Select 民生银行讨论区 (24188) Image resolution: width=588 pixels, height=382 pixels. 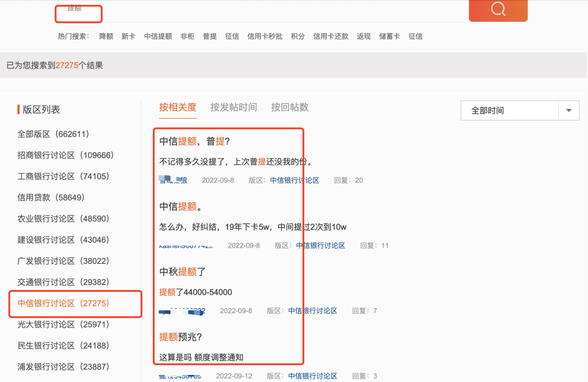(x=63, y=346)
